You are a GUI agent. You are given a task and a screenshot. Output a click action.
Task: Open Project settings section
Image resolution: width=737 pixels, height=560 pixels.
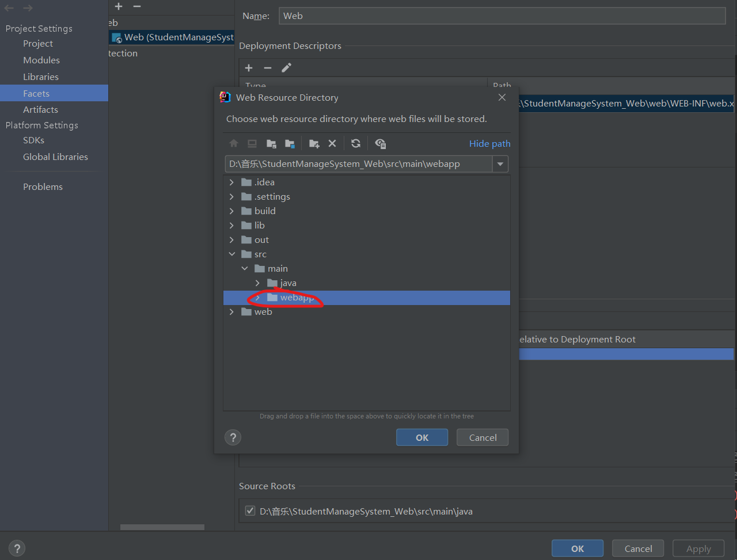coord(38,44)
